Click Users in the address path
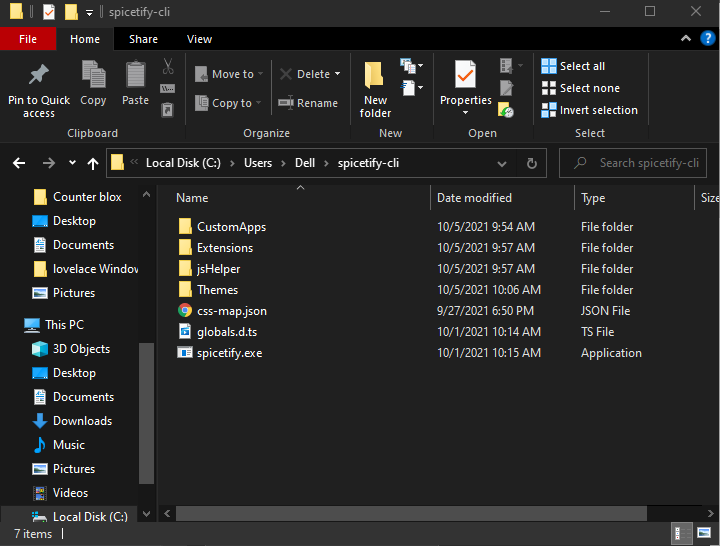 [x=258, y=163]
